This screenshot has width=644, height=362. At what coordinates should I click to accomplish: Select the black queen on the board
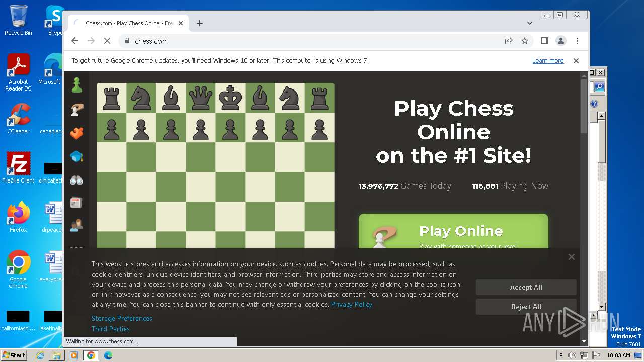[201, 98]
